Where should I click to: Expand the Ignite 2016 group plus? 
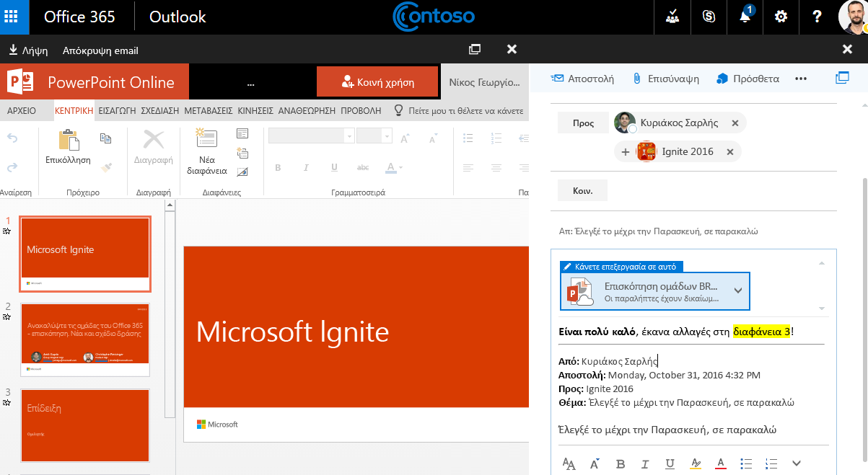625,152
